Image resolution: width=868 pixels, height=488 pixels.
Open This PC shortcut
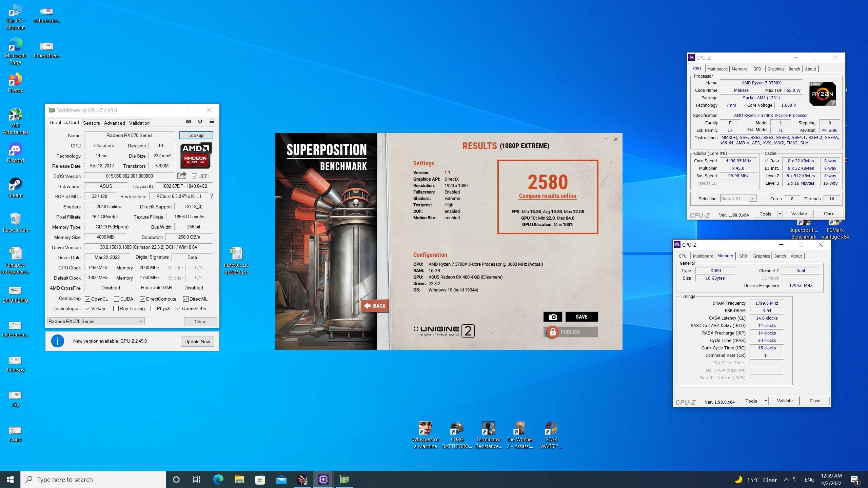(15, 17)
